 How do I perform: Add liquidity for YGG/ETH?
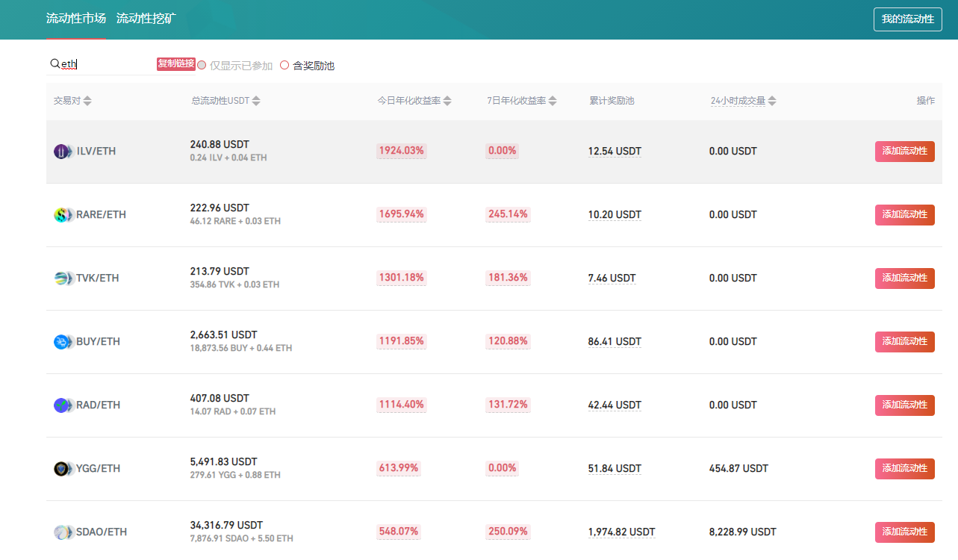click(905, 469)
